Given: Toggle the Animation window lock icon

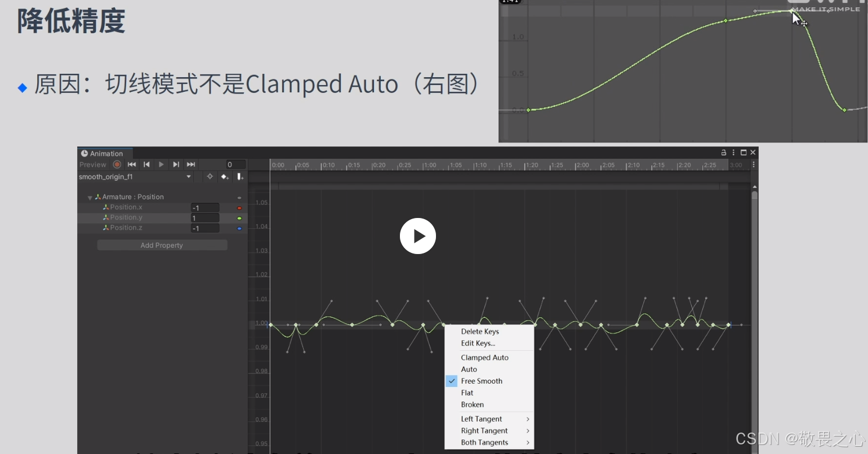Looking at the screenshot, I should 724,153.
